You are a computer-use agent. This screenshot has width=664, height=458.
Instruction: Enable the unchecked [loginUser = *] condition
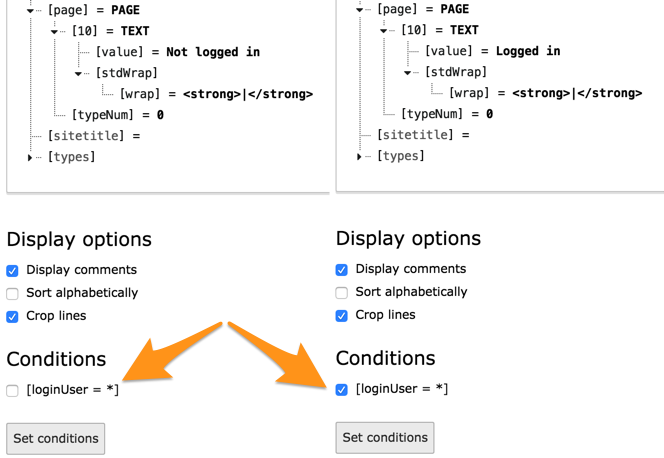(13, 391)
